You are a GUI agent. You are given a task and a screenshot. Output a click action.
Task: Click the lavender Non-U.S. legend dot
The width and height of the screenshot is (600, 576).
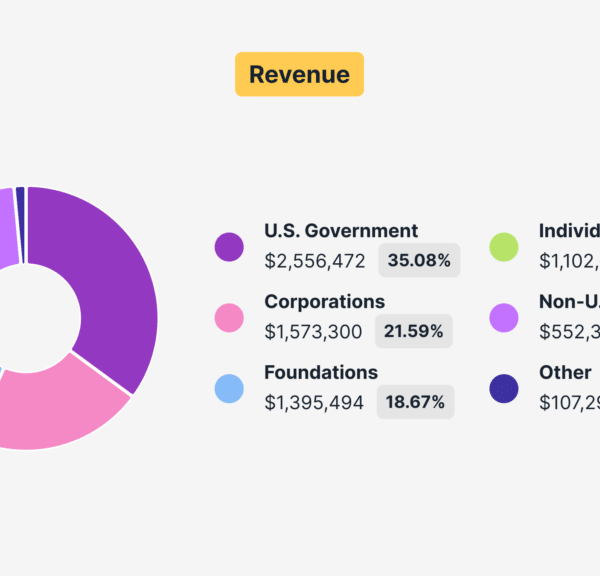point(503,317)
